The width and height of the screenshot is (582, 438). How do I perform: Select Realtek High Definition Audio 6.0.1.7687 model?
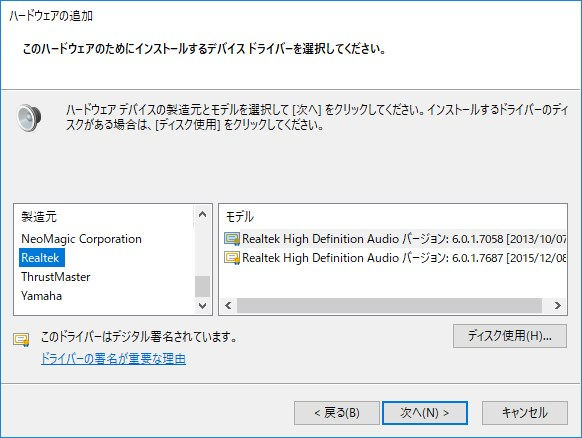pyautogui.click(x=394, y=258)
